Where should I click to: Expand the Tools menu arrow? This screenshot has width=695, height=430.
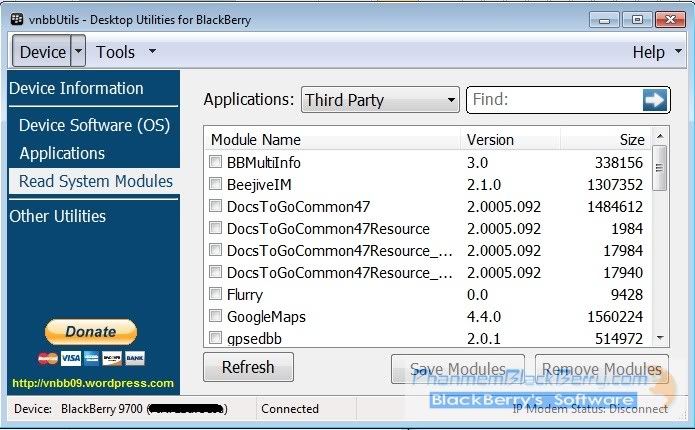(152, 51)
